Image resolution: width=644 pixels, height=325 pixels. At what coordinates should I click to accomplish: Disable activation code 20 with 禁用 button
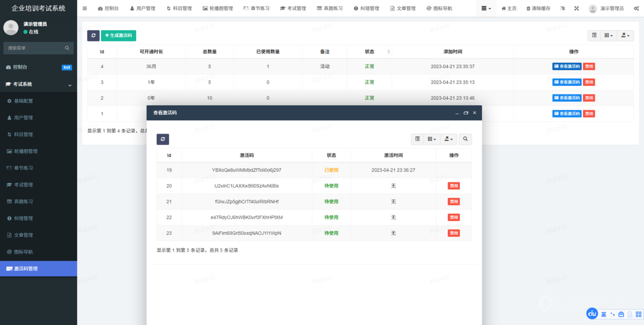tap(453, 186)
